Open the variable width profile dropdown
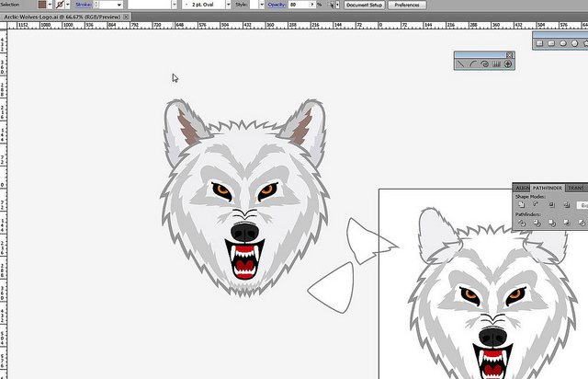 click(175, 5)
